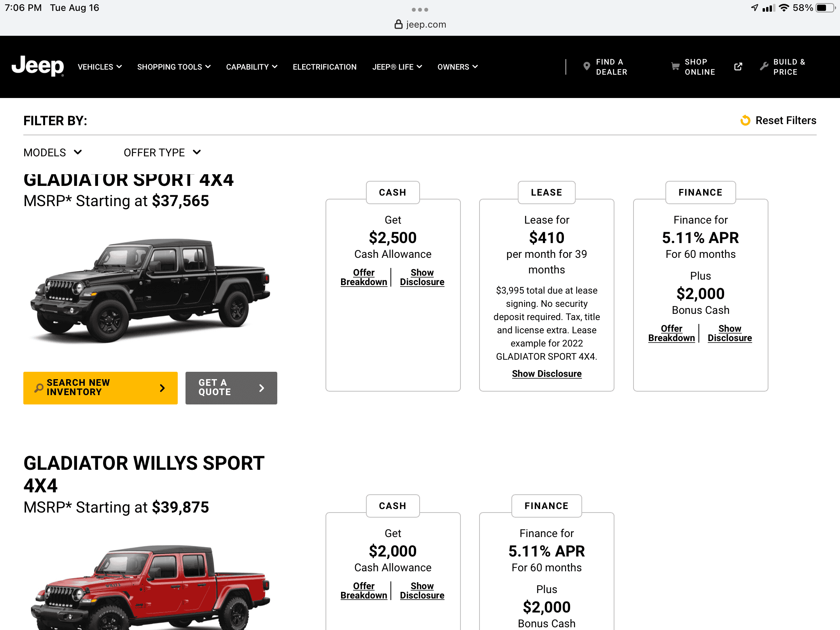Click the '$3,995 total due at lease' text
840x630 pixels.
coord(546,290)
